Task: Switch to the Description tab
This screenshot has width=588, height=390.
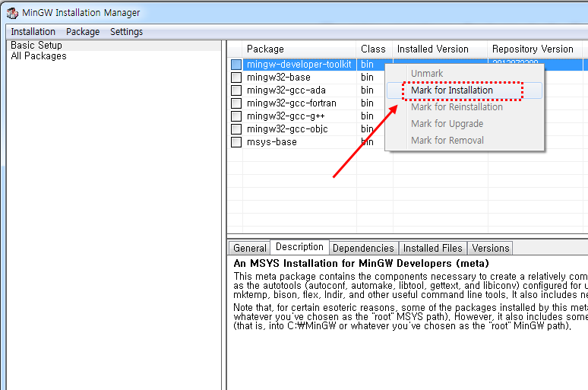Action: click(x=299, y=247)
